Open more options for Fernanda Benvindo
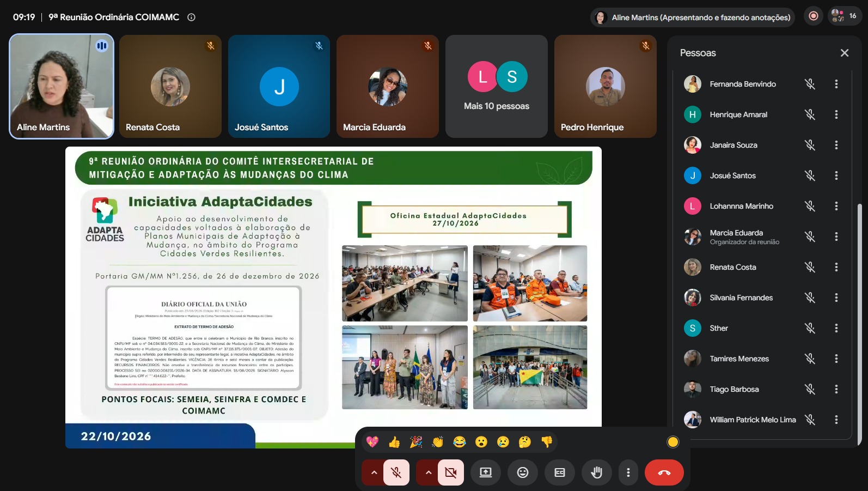Viewport: 868px width, 491px height. 836,84
